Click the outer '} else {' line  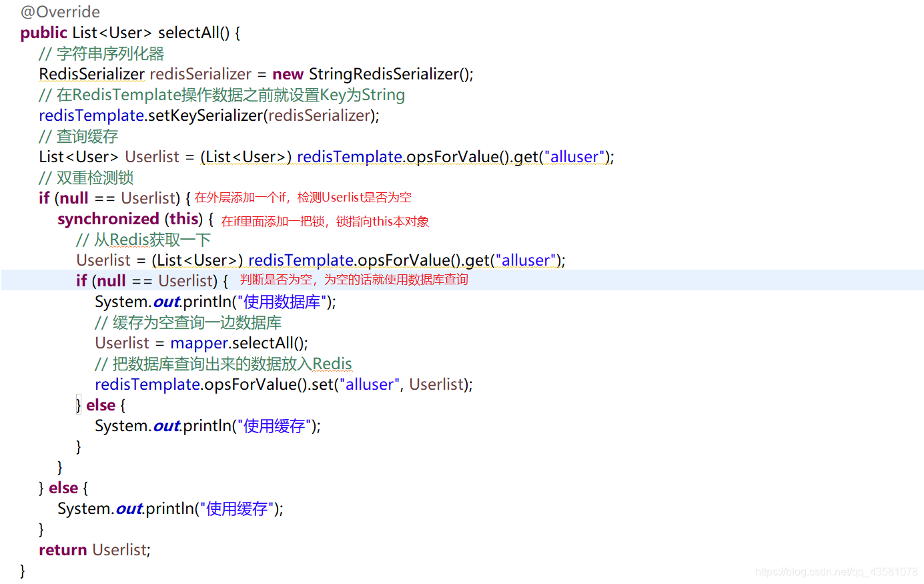pos(63,488)
